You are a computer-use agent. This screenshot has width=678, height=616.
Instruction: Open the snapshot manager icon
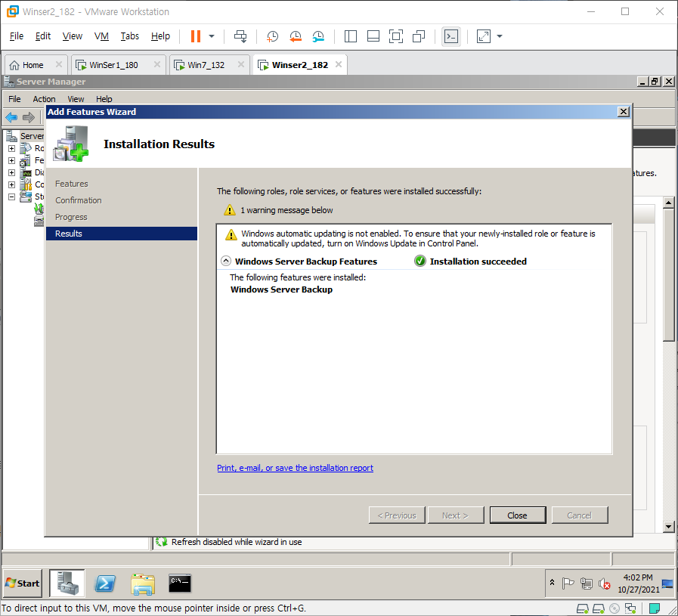(318, 36)
